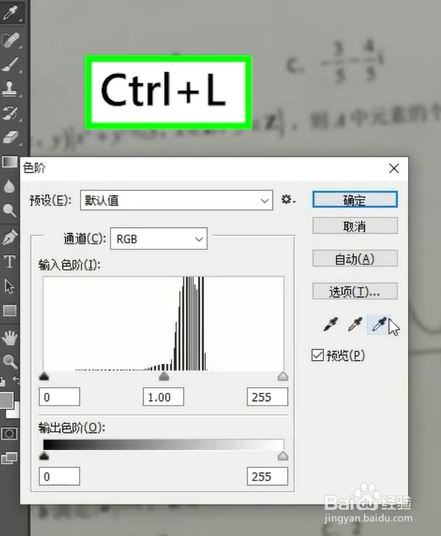
Task: Click the output white level slider
Action: [283, 456]
